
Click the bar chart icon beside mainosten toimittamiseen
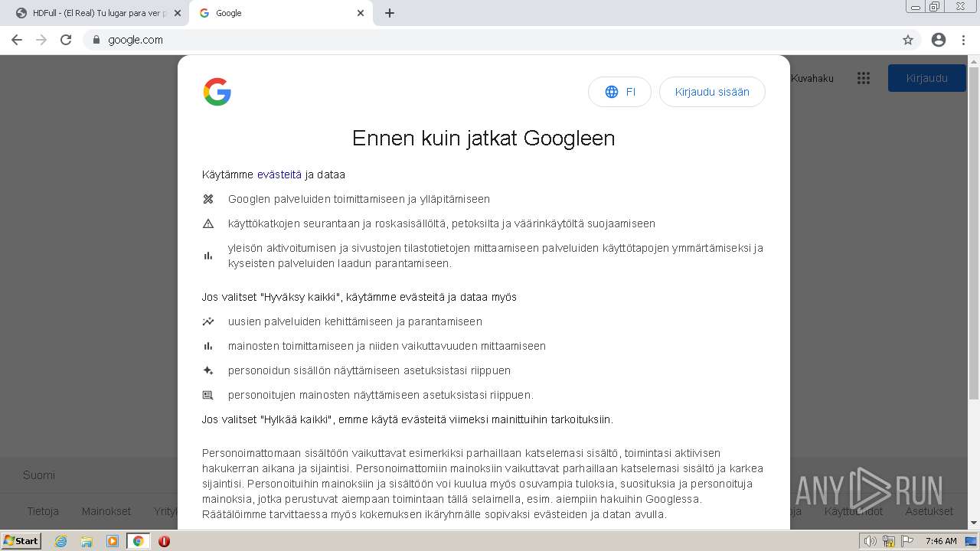[x=208, y=346]
